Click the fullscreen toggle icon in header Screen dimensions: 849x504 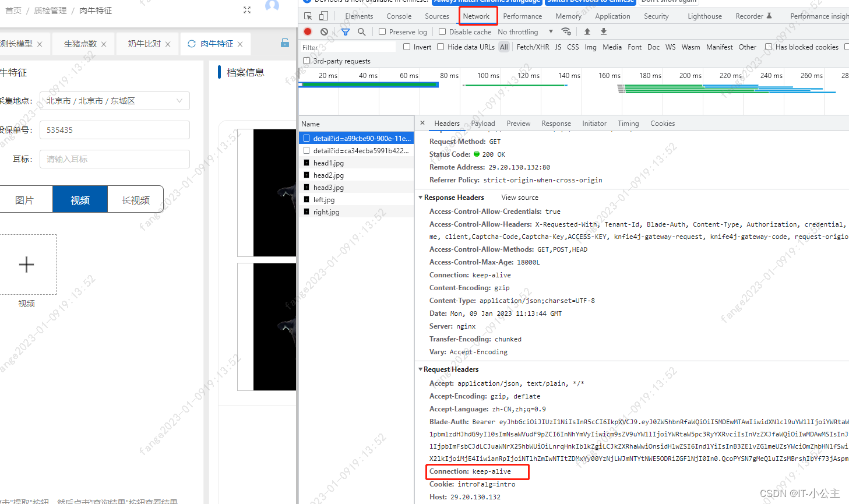tap(247, 10)
